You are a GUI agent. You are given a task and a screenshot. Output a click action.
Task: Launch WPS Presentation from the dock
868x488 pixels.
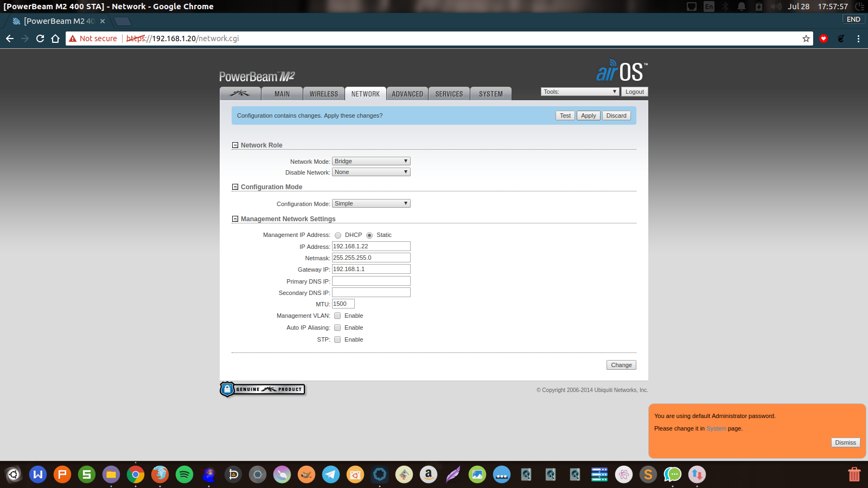pos(62,475)
